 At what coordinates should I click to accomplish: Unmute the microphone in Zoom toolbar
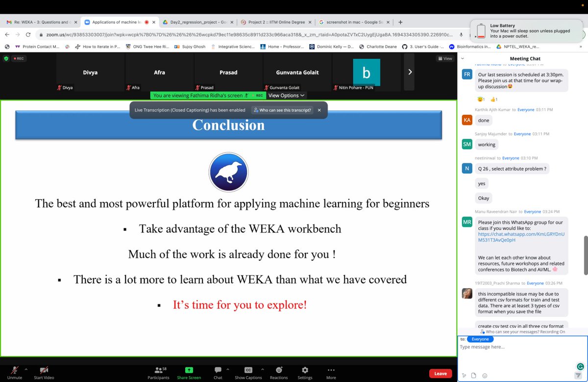coord(15,370)
